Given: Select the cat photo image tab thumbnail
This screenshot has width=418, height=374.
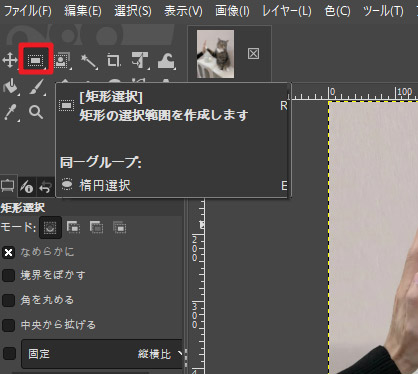Looking at the screenshot, I should 215,54.
